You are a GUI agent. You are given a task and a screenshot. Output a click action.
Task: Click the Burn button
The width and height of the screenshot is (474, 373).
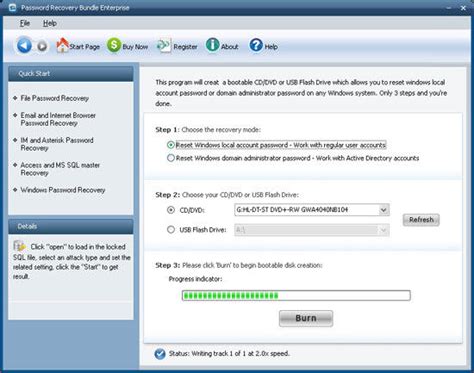pos(306,318)
